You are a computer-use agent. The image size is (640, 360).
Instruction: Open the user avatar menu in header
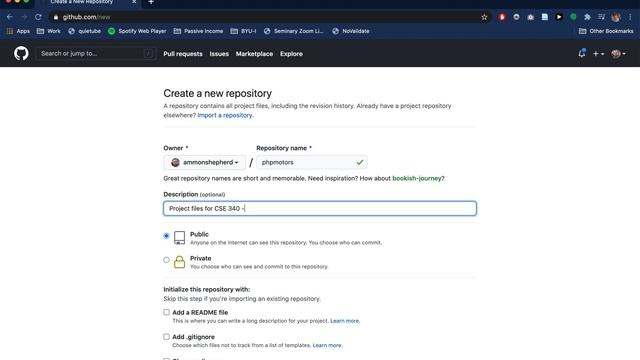click(x=618, y=53)
